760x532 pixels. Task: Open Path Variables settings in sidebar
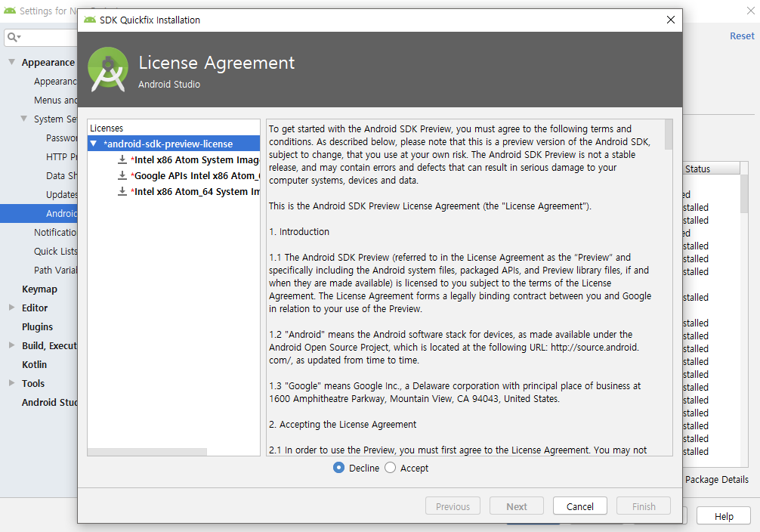56,270
